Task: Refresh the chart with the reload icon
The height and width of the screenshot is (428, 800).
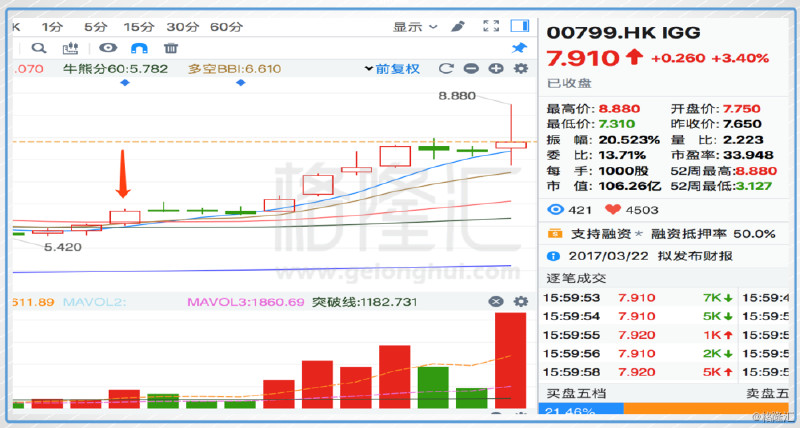Action: 447,69
